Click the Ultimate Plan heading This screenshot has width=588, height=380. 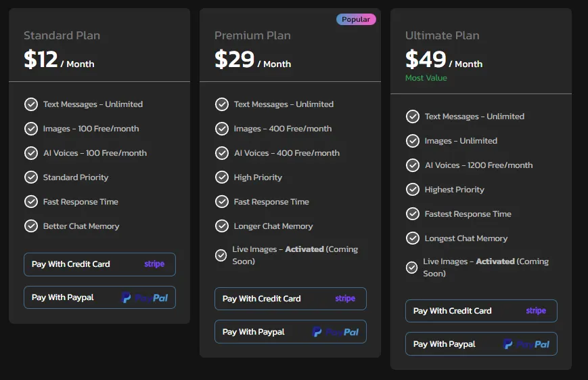(444, 36)
